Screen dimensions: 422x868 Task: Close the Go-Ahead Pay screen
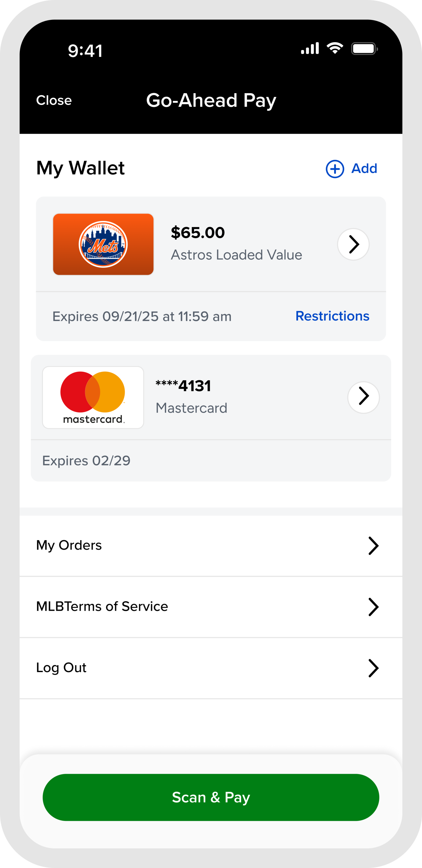coord(54,100)
